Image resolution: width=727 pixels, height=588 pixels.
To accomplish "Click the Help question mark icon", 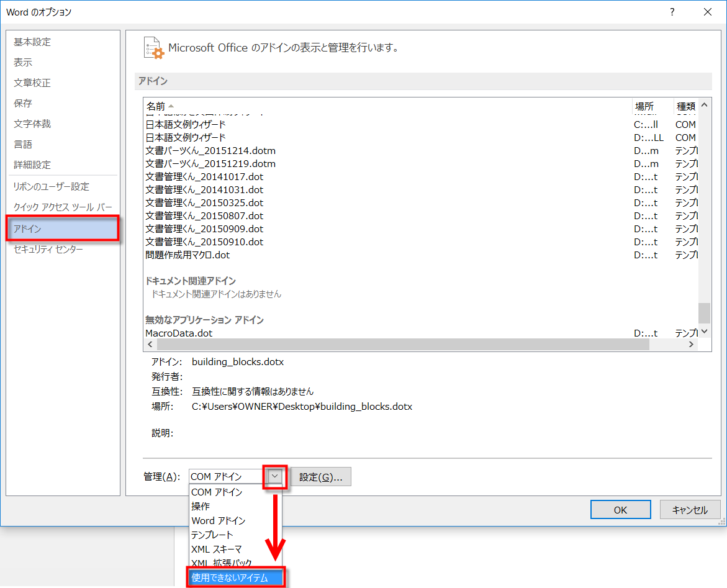I will click(672, 12).
